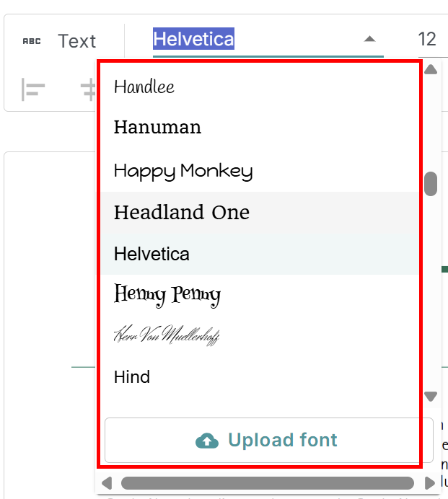Collapse the font dropdown arrow
The height and width of the screenshot is (499, 448).
[x=369, y=39]
